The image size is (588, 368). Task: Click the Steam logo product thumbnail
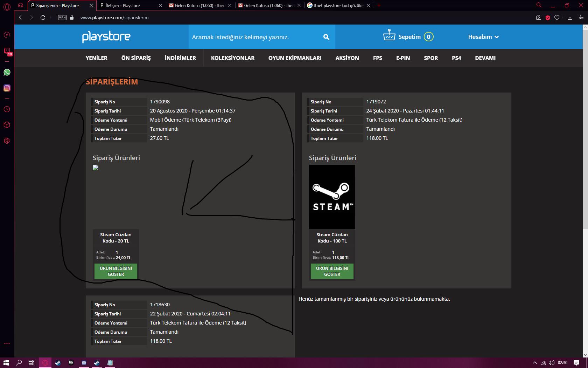click(x=332, y=197)
